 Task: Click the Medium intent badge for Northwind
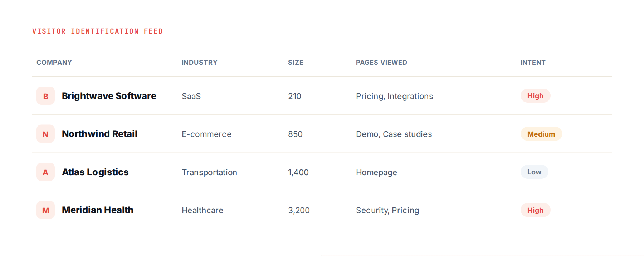tap(541, 134)
